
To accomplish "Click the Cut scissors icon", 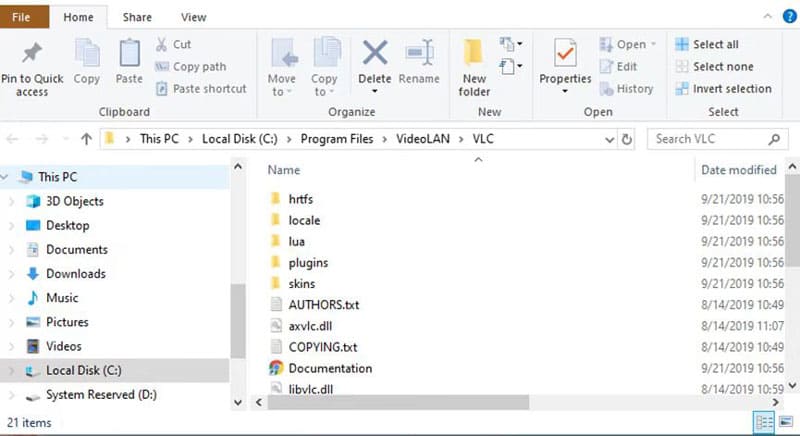I will click(x=161, y=44).
